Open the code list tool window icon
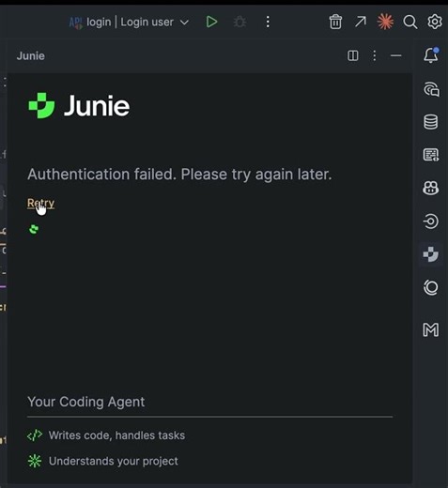 coord(431,155)
